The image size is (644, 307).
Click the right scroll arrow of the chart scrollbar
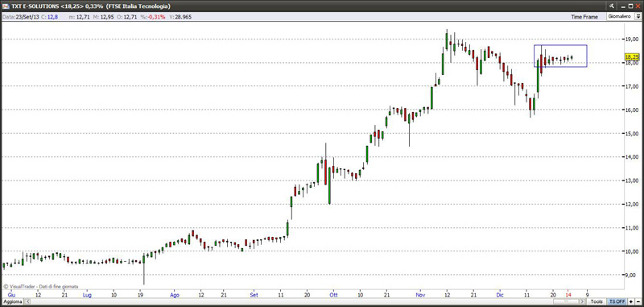pos(582,301)
